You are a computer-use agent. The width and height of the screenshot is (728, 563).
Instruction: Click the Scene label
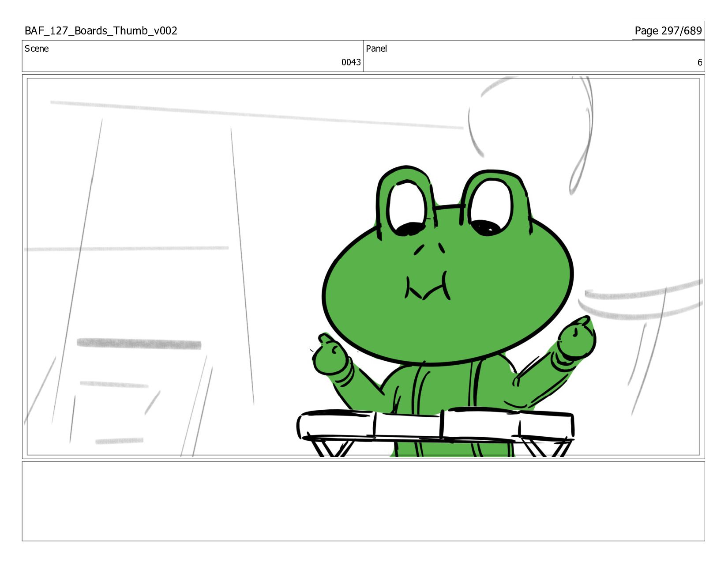click(x=37, y=49)
